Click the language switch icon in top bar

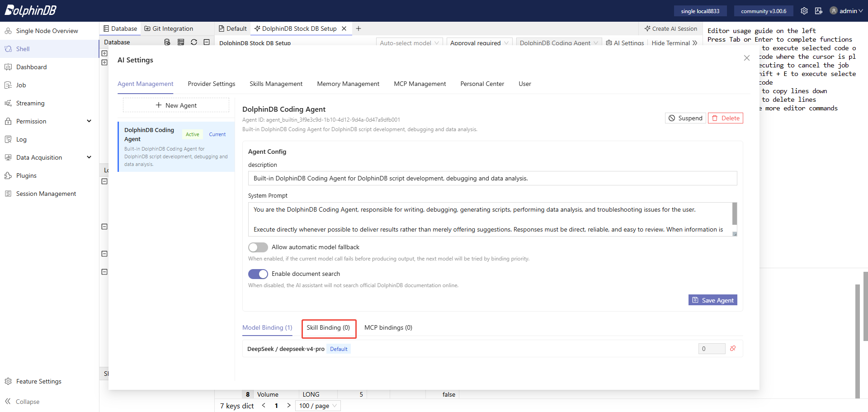[819, 11]
